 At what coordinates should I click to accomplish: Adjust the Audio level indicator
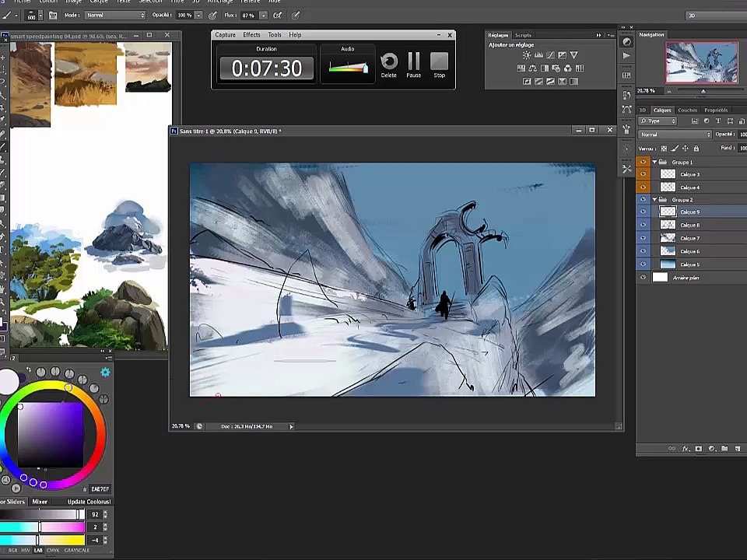coord(348,67)
